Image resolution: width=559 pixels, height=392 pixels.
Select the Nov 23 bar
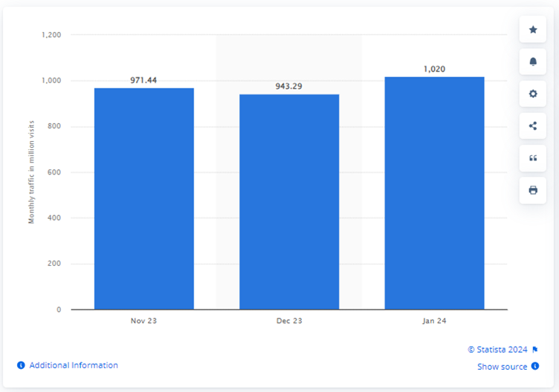pos(144,199)
